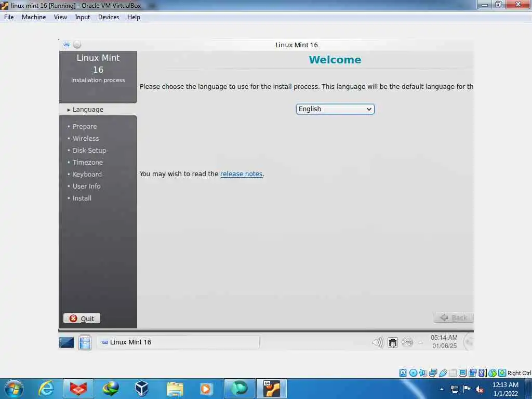This screenshot has width=532, height=399.
Task: Click Linux Mint 16 task in guest panel
Action: pyautogui.click(x=178, y=342)
